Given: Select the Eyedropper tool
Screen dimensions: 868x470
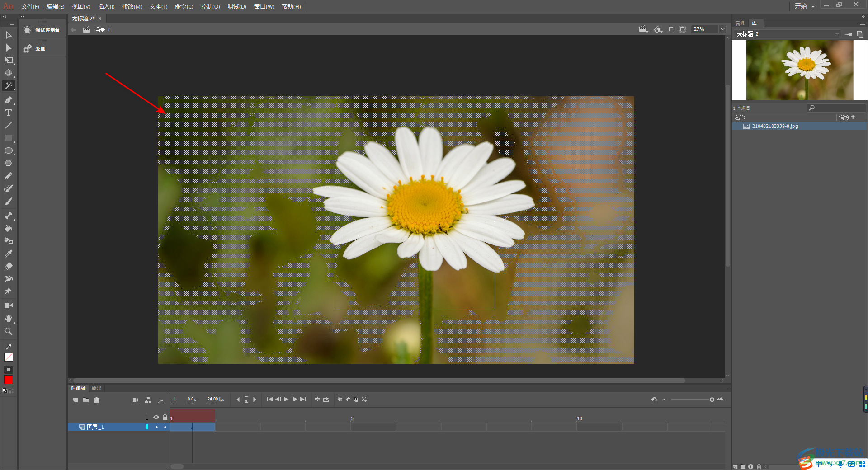Looking at the screenshot, I should click(9, 254).
